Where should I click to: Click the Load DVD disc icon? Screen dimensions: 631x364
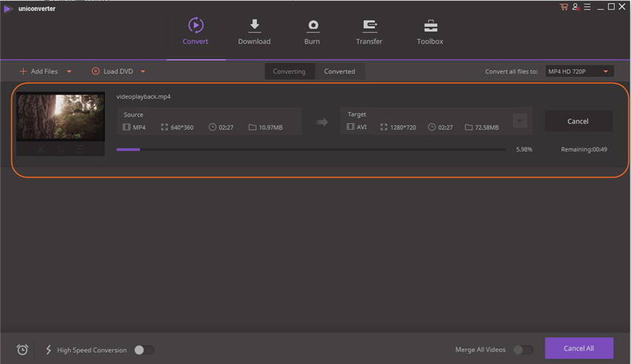[95, 71]
